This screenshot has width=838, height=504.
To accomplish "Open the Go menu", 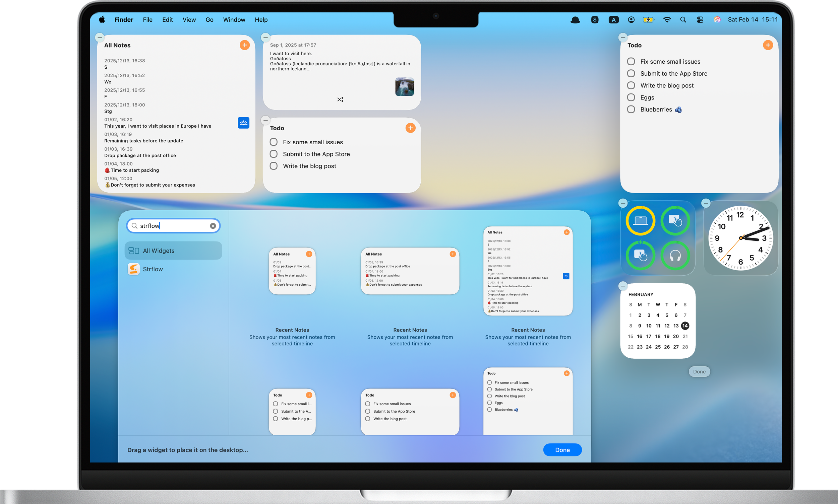I will pos(209,20).
